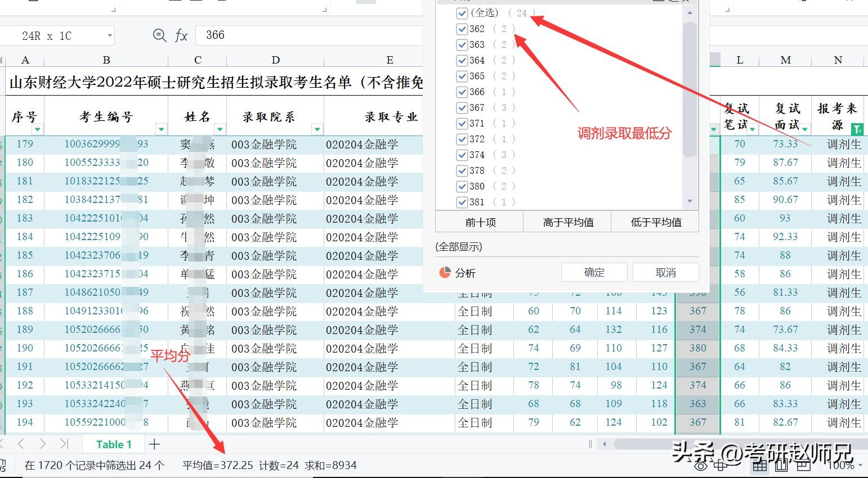The height and width of the screenshot is (478, 868).
Task: Go to previous sheet using left arrow
Action: pos(21,444)
